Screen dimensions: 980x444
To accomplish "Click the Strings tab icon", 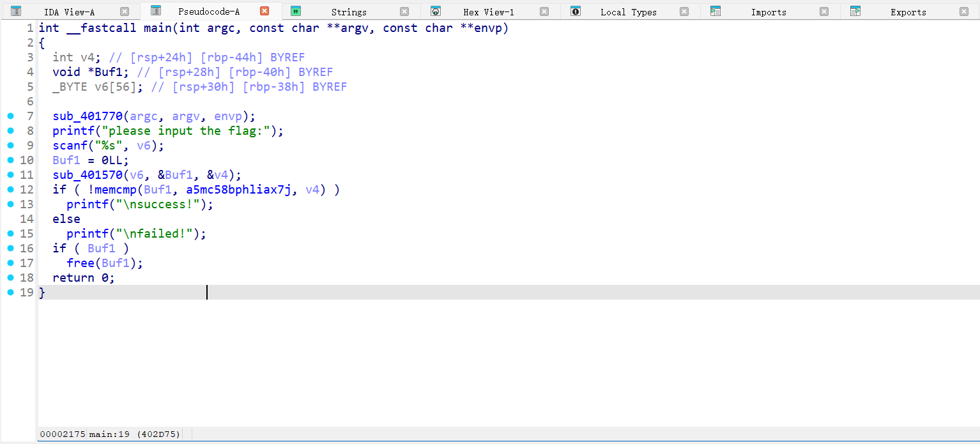I will (296, 11).
